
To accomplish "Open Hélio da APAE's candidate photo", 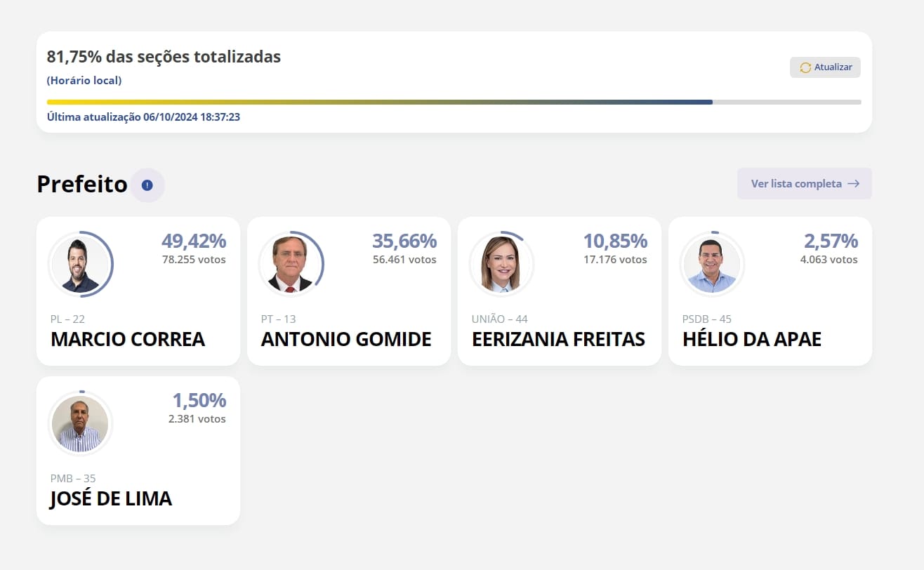I will click(712, 265).
